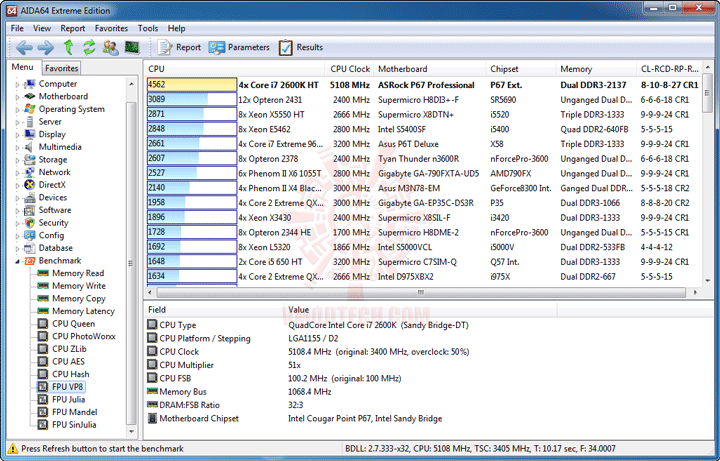Open the Memory Read benchmark
This screenshot has width=720, height=461.
(71, 273)
